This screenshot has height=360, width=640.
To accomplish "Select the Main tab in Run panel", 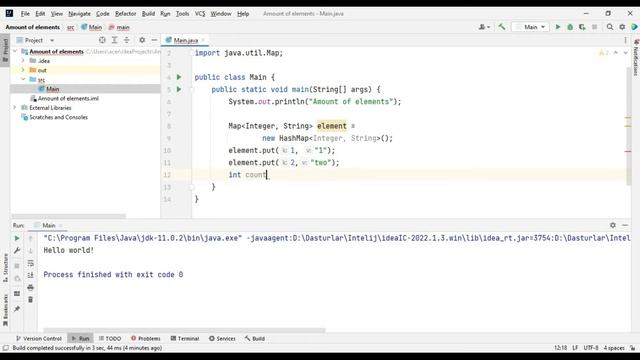I will point(48,225).
